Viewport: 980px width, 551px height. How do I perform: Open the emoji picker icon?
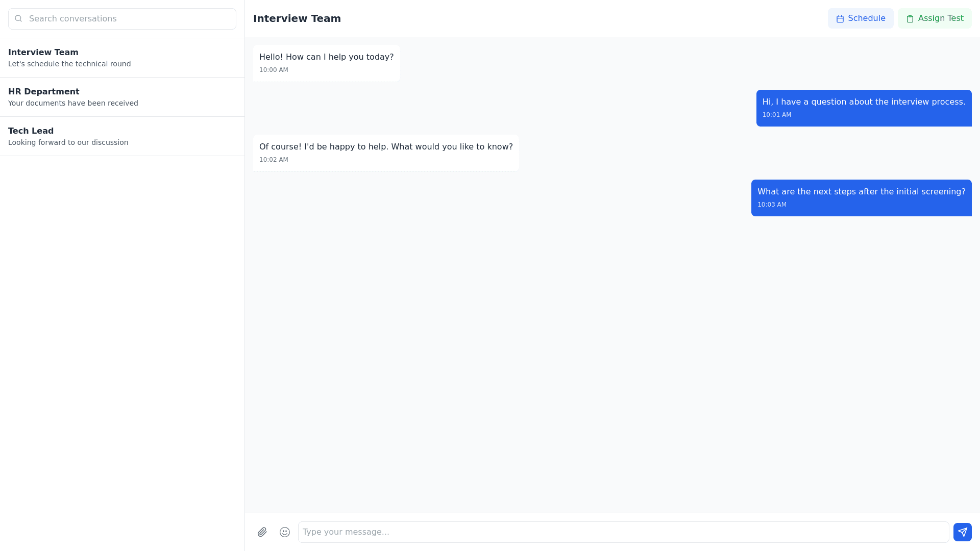tap(285, 532)
